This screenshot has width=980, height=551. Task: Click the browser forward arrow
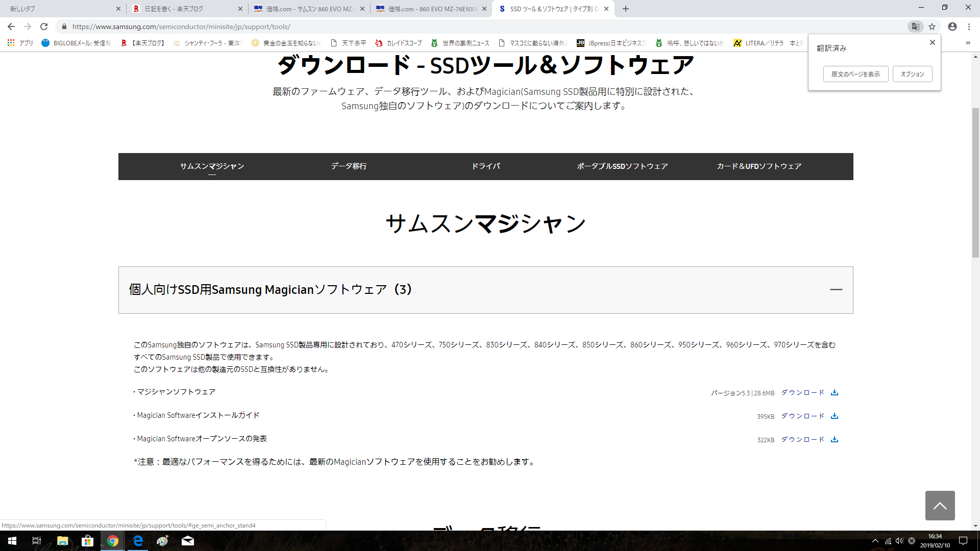(28, 27)
